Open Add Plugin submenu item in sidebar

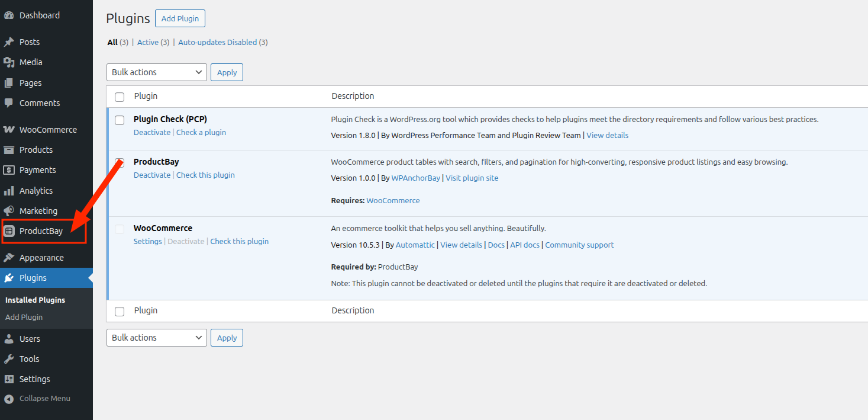[24, 318]
